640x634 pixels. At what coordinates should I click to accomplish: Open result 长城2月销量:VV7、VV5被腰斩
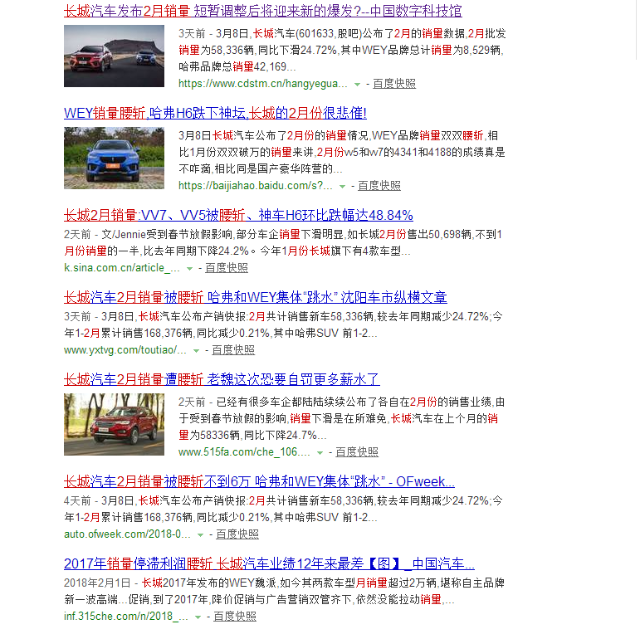tap(238, 215)
